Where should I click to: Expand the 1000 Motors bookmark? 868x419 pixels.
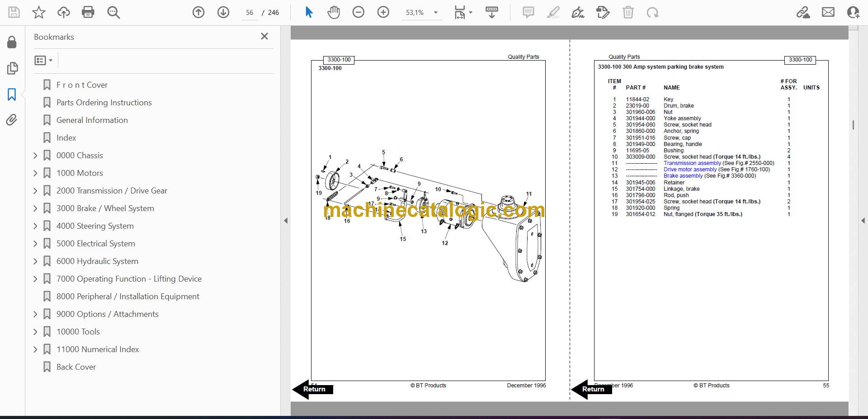(35, 173)
